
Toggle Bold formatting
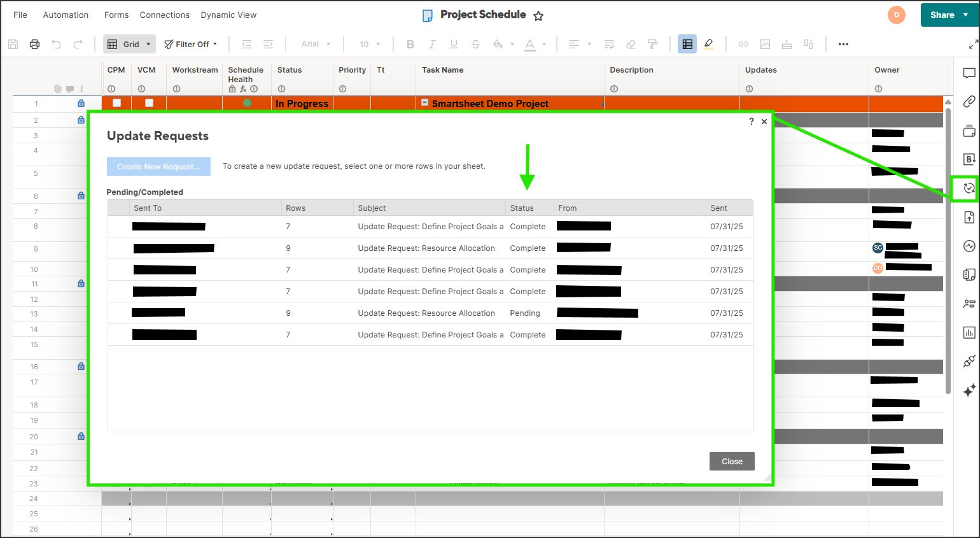tap(410, 44)
